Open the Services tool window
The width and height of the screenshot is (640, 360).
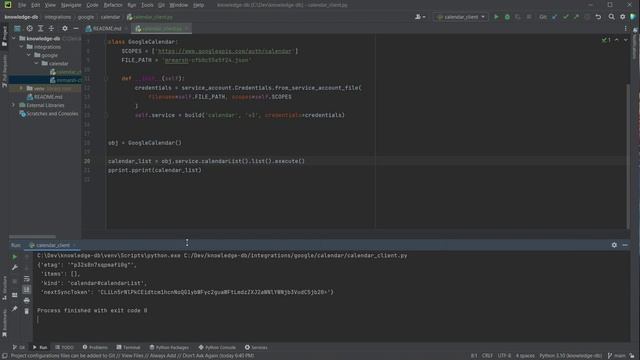pyautogui.click(x=256, y=347)
